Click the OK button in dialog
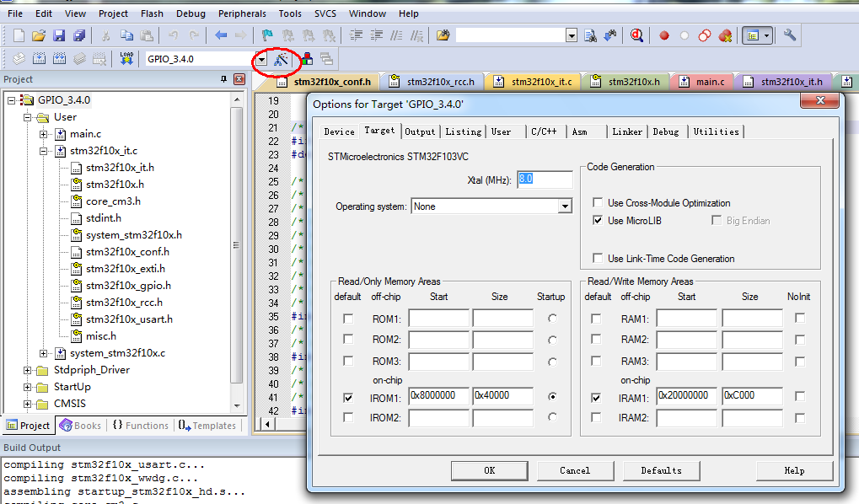Image resolution: width=859 pixels, height=504 pixels. pyautogui.click(x=489, y=470)
